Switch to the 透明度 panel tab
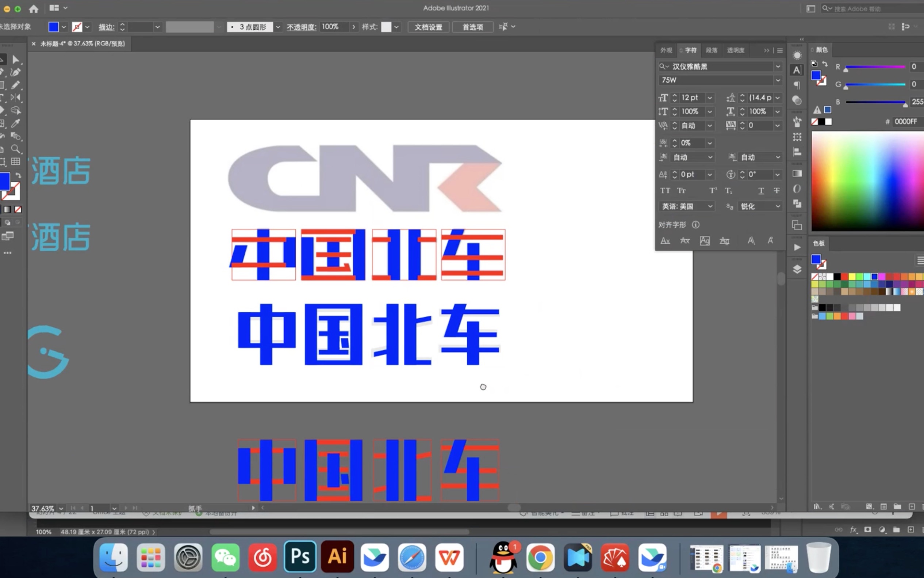Viewport: 924px width, 578px height. (x=735, y=50)
